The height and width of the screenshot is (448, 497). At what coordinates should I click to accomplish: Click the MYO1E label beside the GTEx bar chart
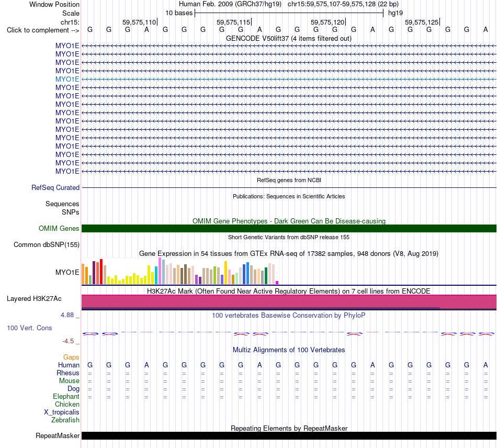click(67, 272)
